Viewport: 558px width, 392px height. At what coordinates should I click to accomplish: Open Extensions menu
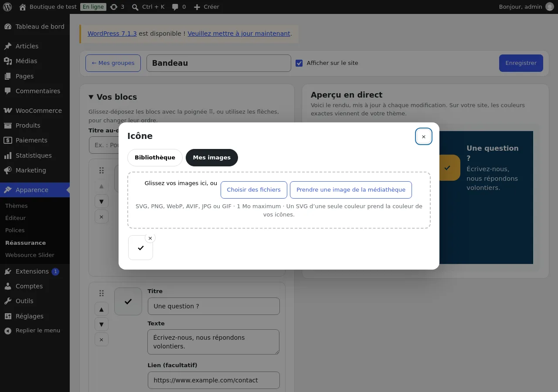[x=35, y=271]
